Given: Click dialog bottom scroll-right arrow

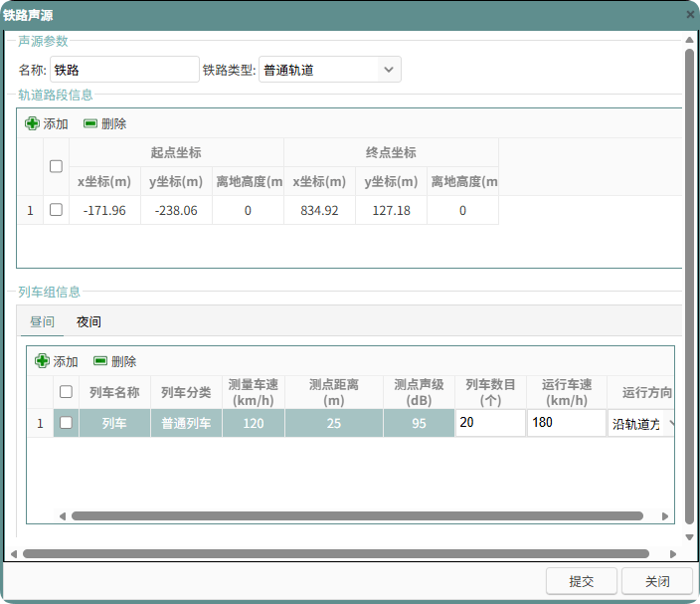Looking at the screenshot, I should (673, 554).
